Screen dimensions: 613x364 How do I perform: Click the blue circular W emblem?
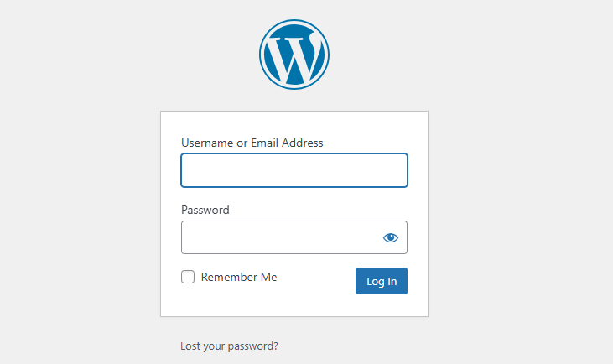(x=294, y=55)
